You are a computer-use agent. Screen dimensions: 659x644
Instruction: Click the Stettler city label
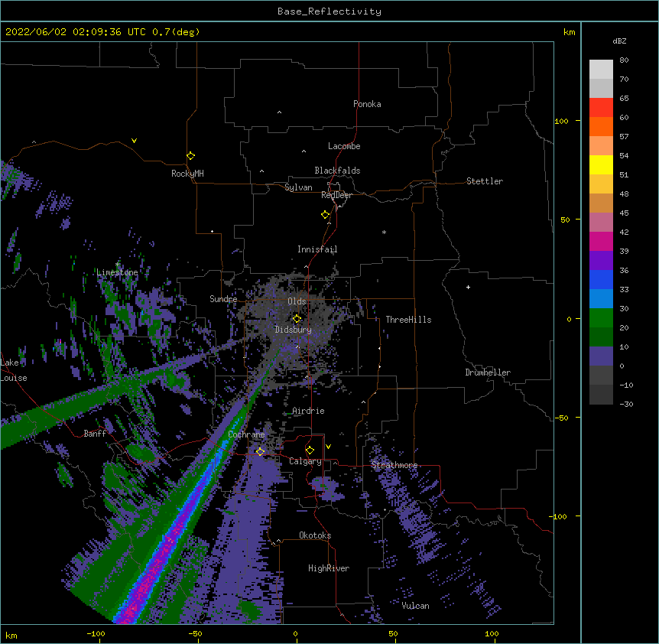click(485, 181)
